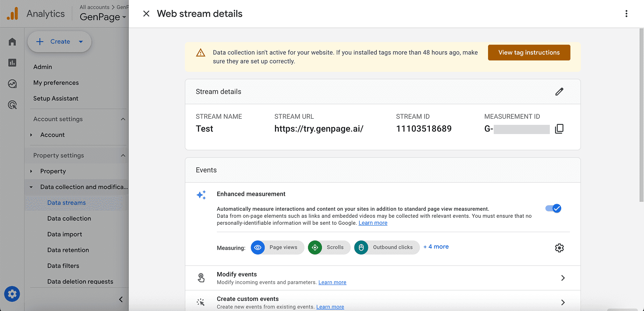The image size is (644, 311).
Task: Copy the Measurement ID
Action: 559,129
